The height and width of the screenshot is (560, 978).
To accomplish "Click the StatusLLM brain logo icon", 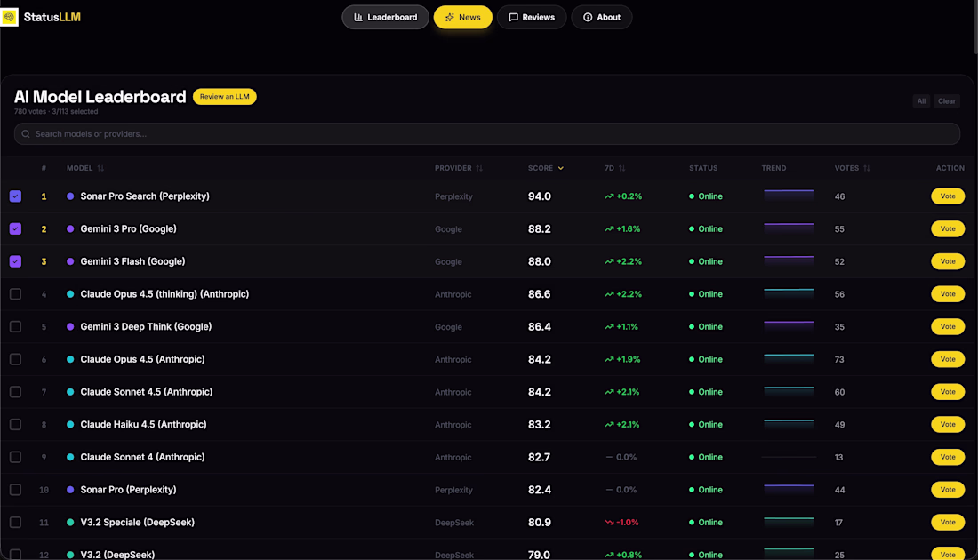I will [10, 17].
